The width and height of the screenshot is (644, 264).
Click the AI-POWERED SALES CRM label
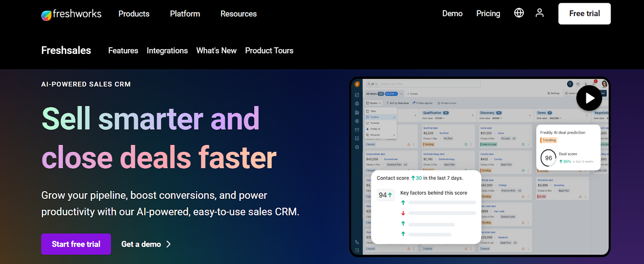tap(86, 84)
